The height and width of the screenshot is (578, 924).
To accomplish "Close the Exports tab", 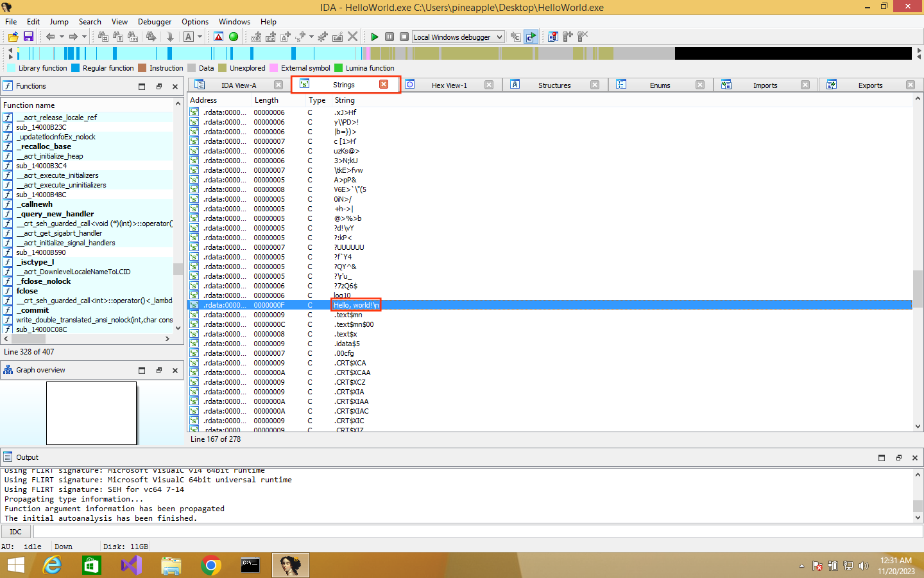I will tap(911, 85).
